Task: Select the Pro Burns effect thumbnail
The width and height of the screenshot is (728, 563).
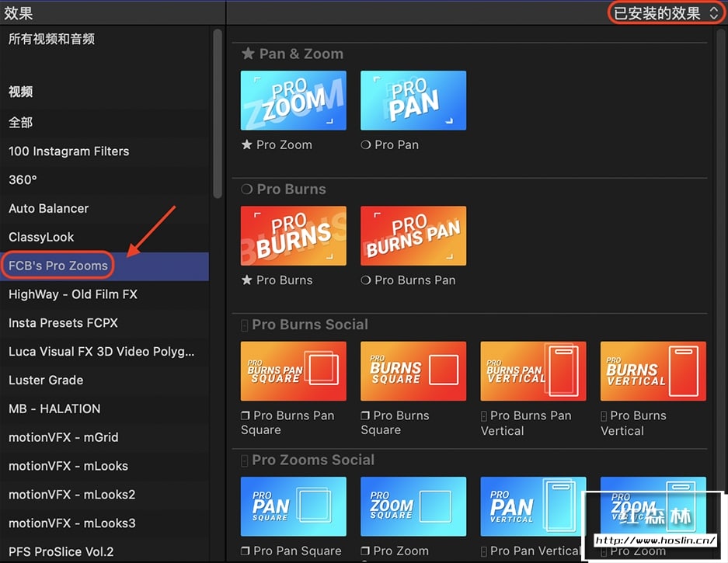Action: (x=294, y=236)
